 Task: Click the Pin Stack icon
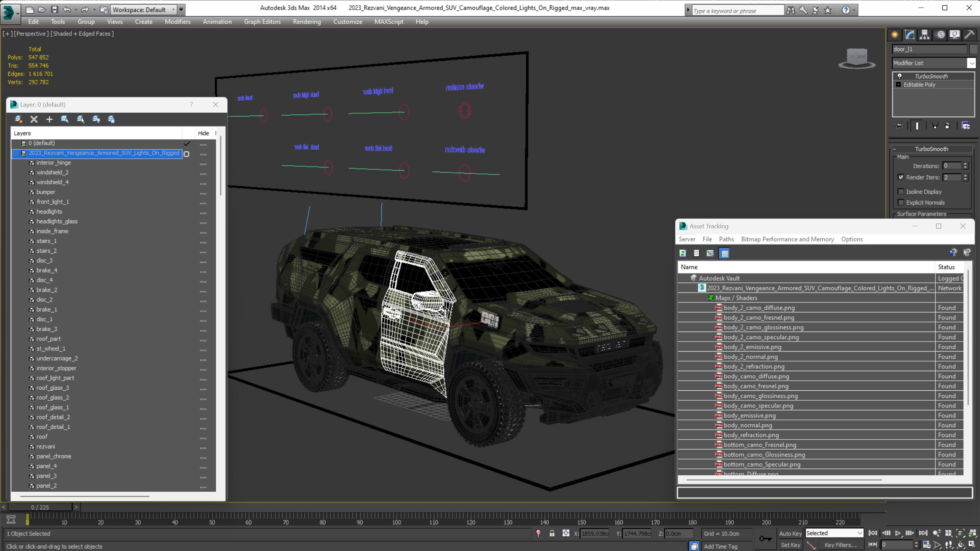tap(899, 126)
